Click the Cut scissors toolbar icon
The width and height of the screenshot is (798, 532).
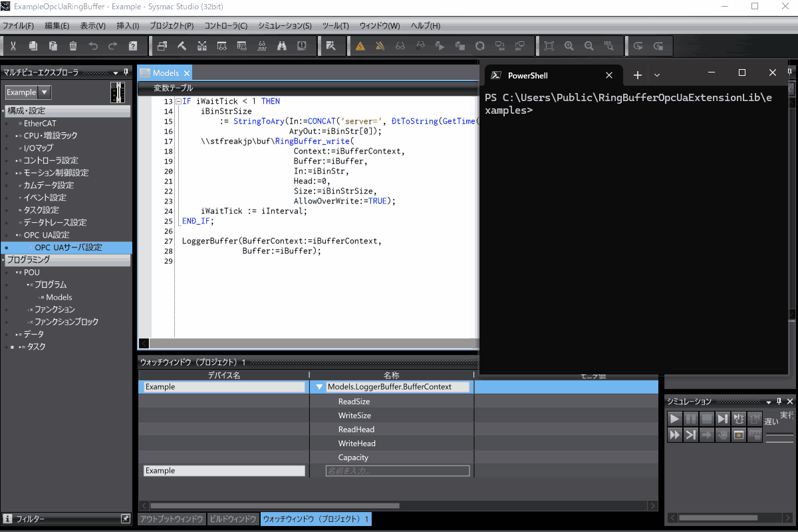click(13, 46)
